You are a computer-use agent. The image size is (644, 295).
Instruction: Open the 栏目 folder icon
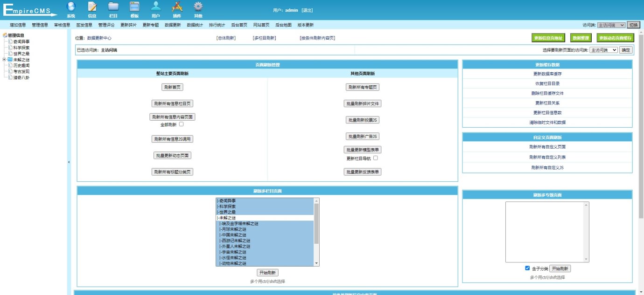pos(113,7)
